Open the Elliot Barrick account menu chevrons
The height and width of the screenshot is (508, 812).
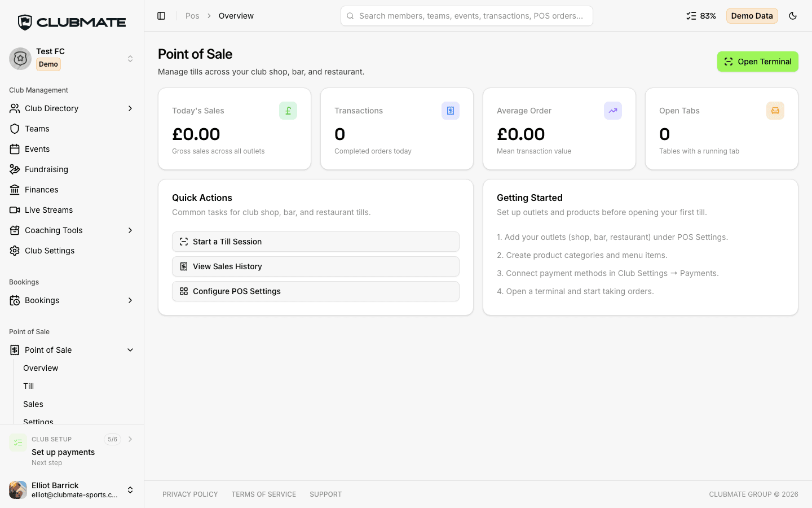pyautogui.click(x=130, y=490)
